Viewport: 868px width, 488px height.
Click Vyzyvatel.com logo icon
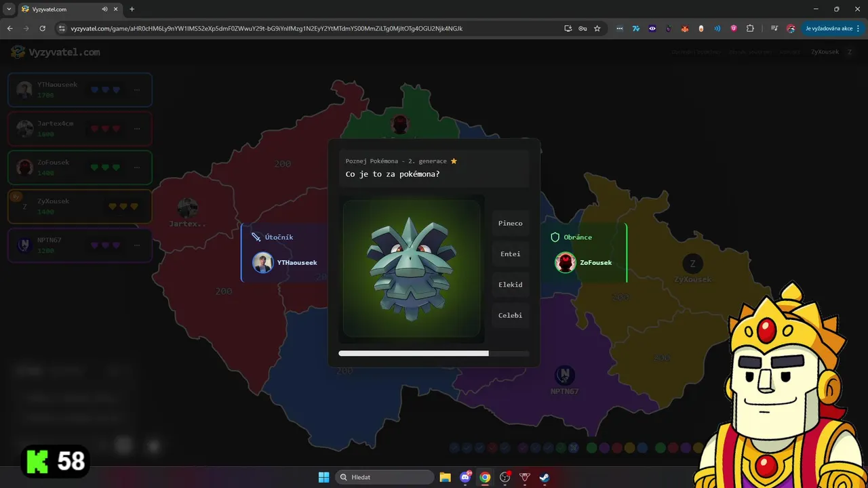(x=18, y=52)
